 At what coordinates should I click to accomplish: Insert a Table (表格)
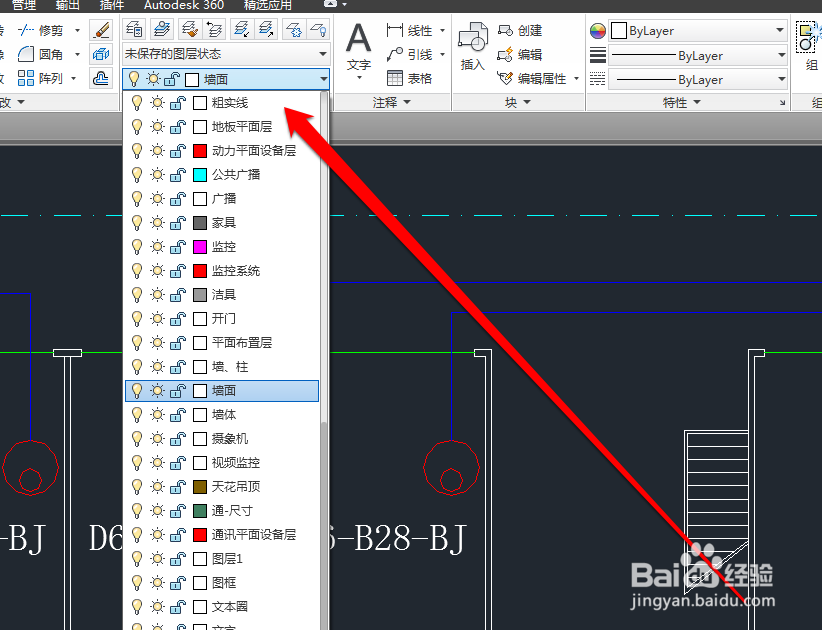click(x=409, y=79)
